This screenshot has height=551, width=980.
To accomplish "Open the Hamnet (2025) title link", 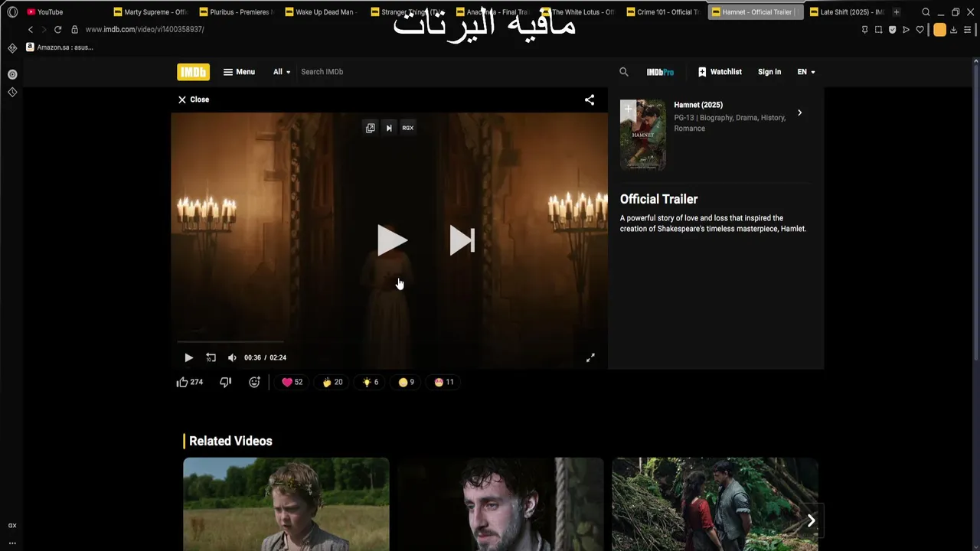I will (698, 105).
